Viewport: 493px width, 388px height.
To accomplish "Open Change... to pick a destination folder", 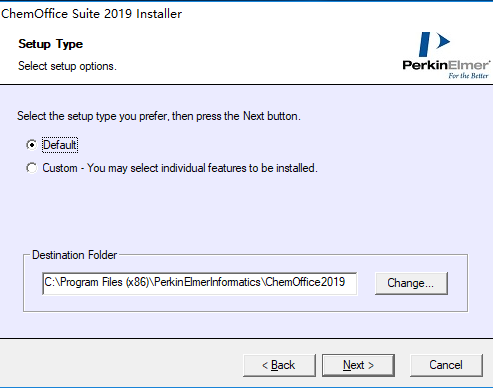I will point(411,283).
